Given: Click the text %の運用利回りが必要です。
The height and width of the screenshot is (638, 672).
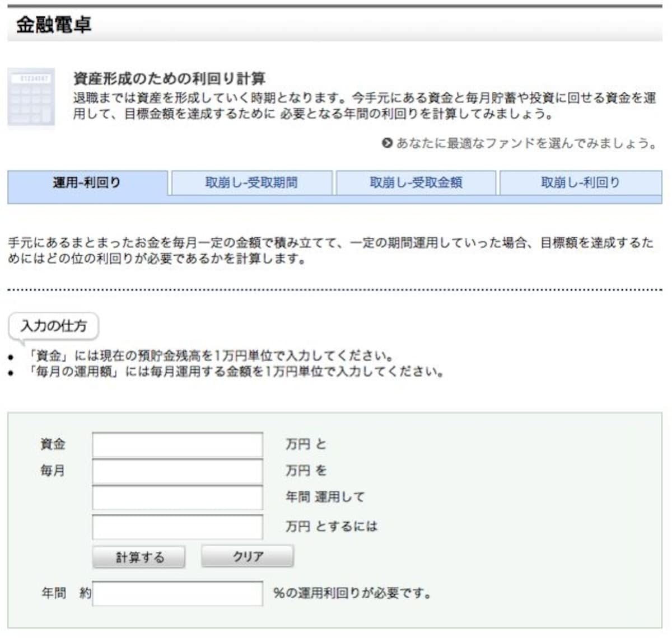Looking at the screenshot, I should coord(353,593).
